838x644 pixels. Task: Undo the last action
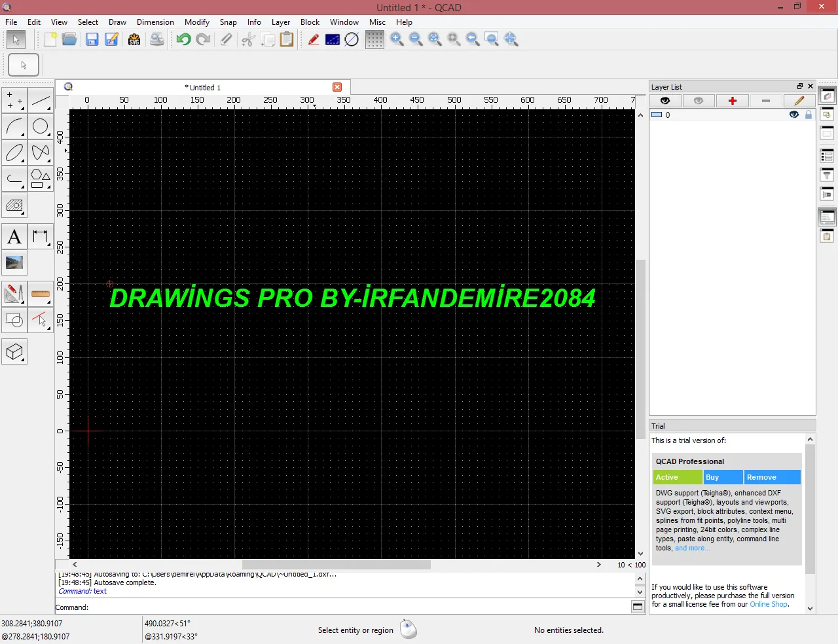[184, 39]
